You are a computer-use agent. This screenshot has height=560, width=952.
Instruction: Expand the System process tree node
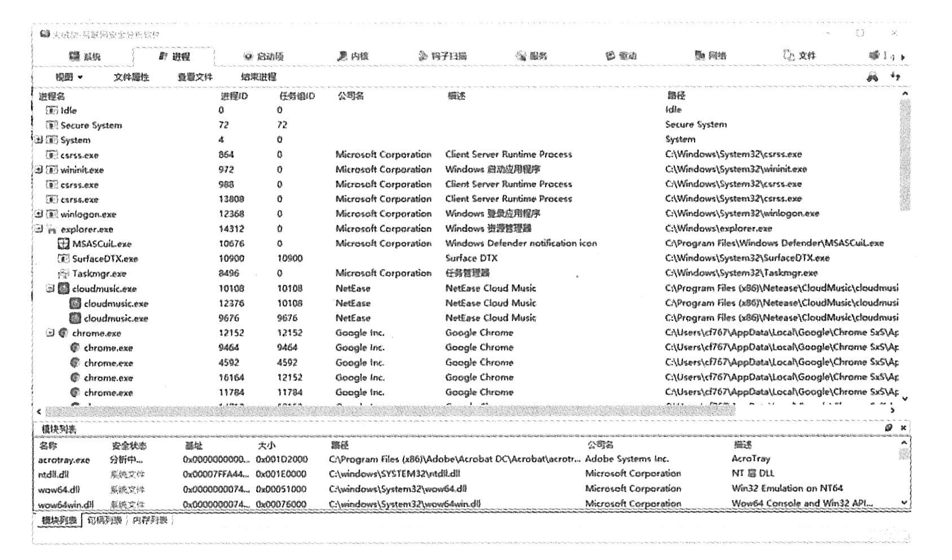click(39, 140)
